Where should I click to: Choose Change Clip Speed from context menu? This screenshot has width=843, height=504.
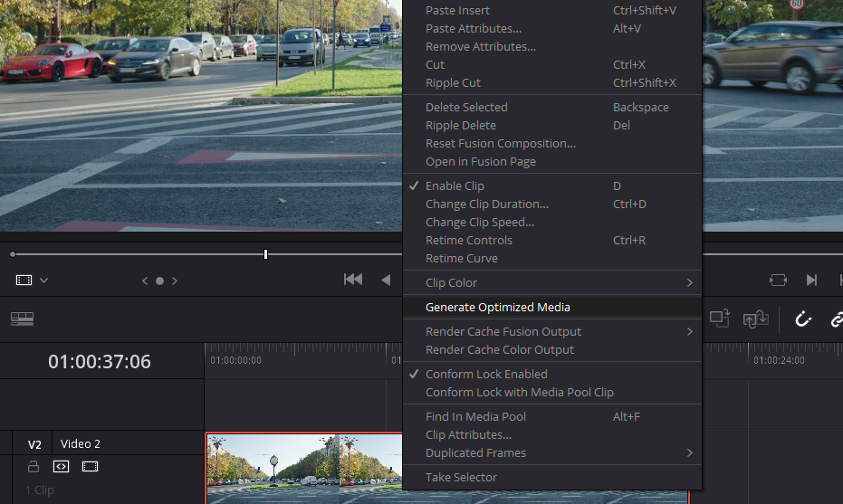pyautogui.click(x=480, y=222)
